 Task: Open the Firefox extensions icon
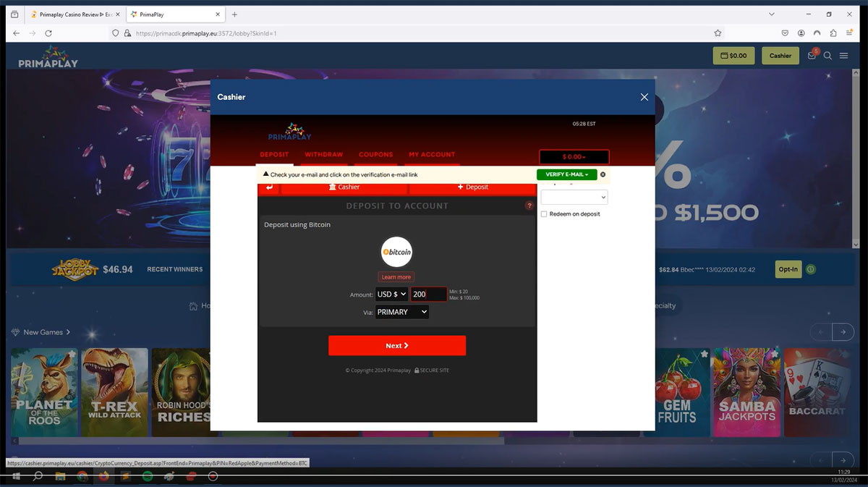coord(833,33)
